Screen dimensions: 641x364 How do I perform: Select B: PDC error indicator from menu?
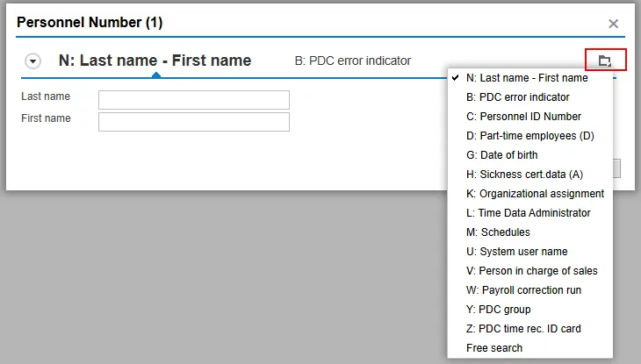click(518, 97)
